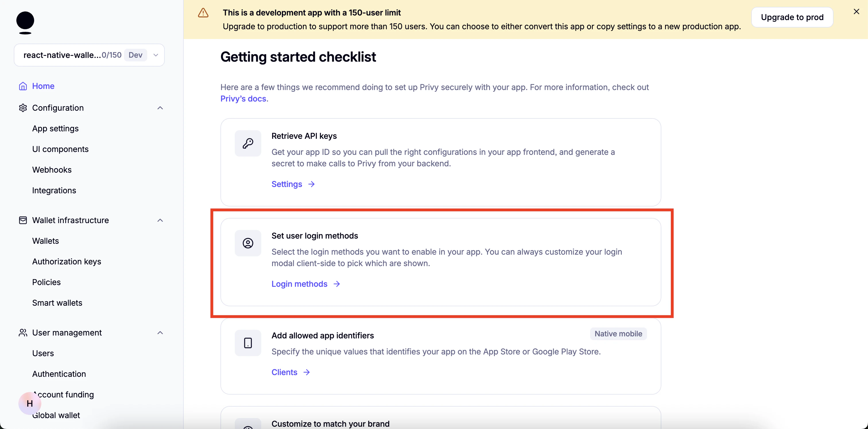
Task: Click the warning triangle in the banner
Action: click(x=203, y=12)
